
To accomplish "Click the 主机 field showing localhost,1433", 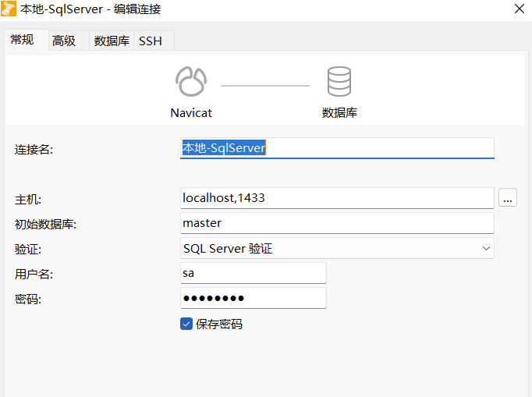I will pos(337,198).
